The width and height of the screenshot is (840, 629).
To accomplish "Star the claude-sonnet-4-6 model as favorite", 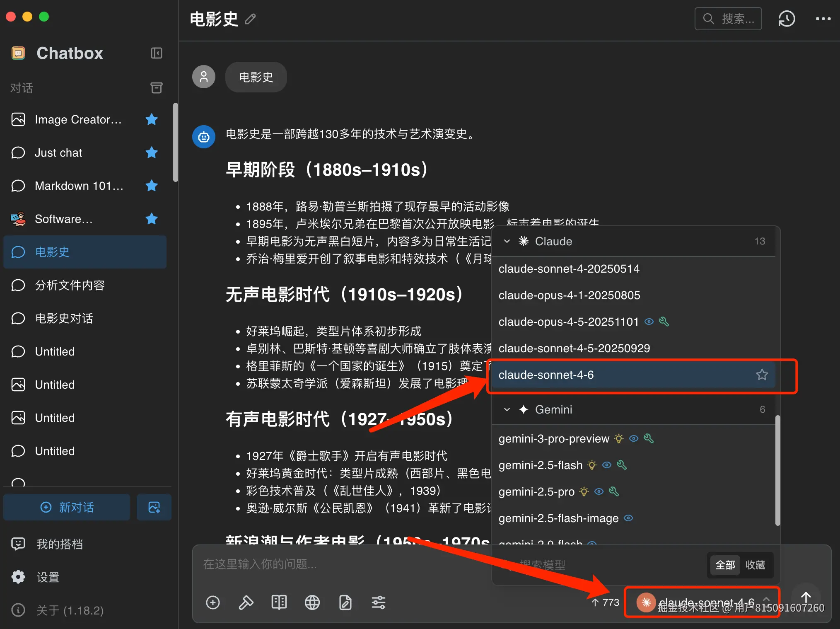I will point(762,375).
